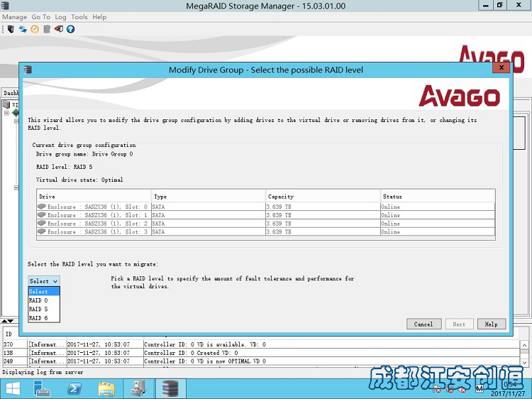Open Server Manager from taskbar
Screen dimensions: 532x399
[x=42, y=388]
